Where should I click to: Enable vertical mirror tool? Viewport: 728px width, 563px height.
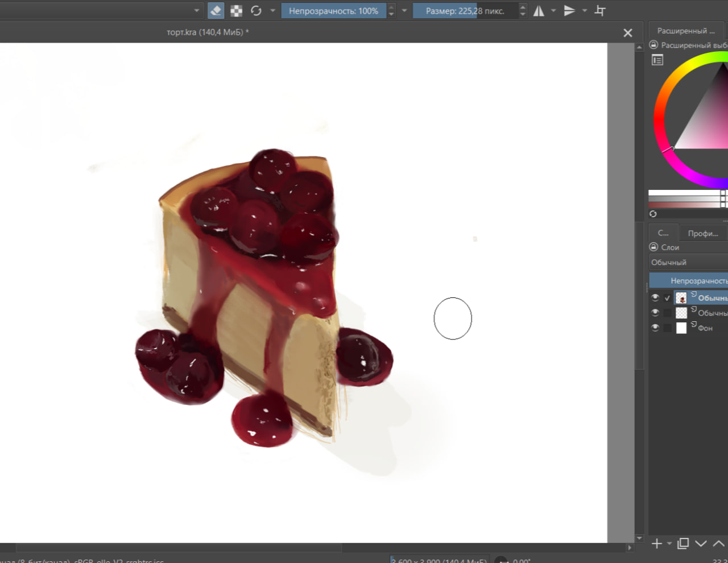[x=569, y=11]
